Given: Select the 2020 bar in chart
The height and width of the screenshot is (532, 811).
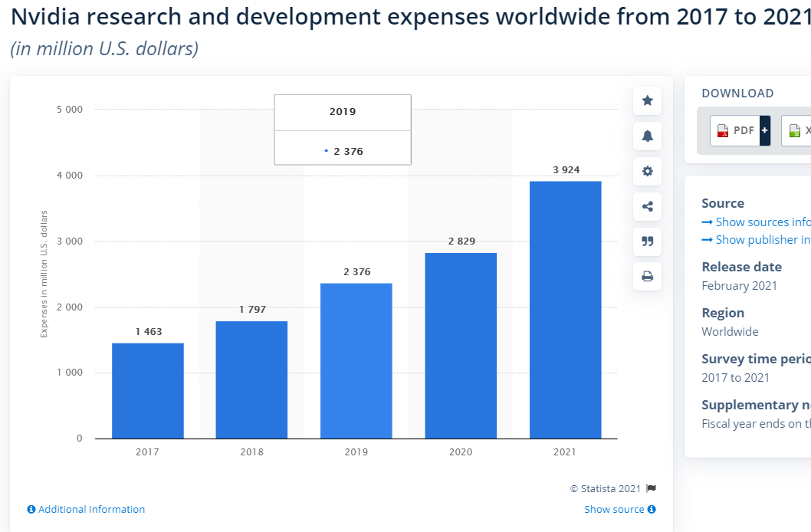Looking at the screenshot, I should 461,346.
